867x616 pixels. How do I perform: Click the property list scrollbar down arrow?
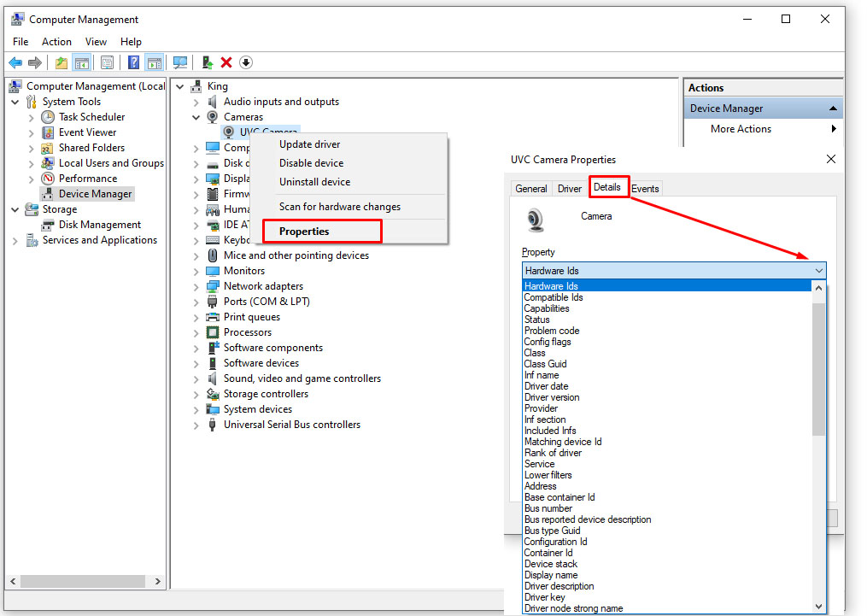(818, 606)
